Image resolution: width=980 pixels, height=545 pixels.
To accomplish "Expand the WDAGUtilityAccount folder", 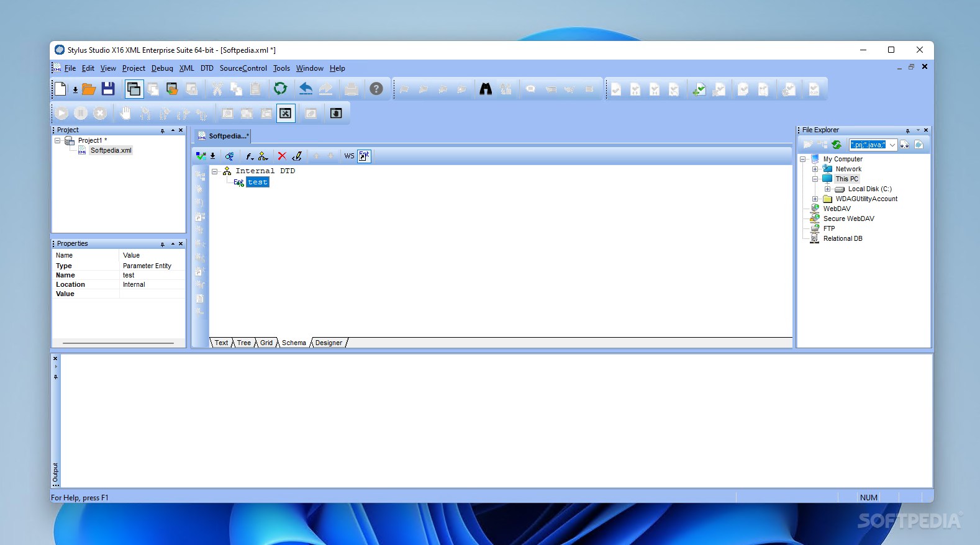I will (x=815, y=199).
